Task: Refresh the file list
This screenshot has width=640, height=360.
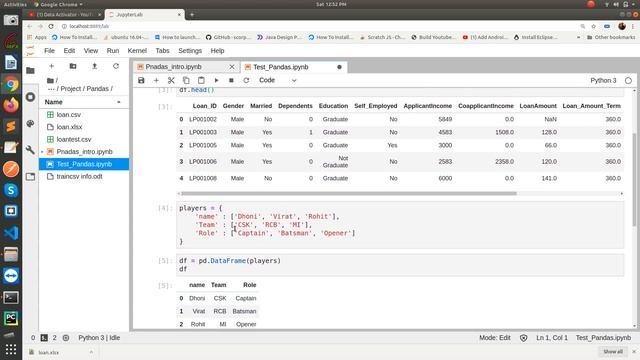Action: point(116,66)
